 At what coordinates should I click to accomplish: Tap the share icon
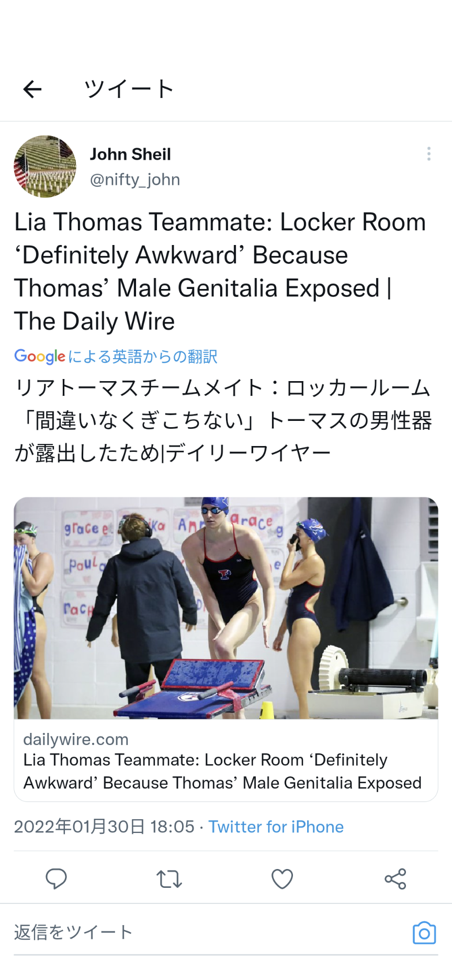(x=395, y=879)
